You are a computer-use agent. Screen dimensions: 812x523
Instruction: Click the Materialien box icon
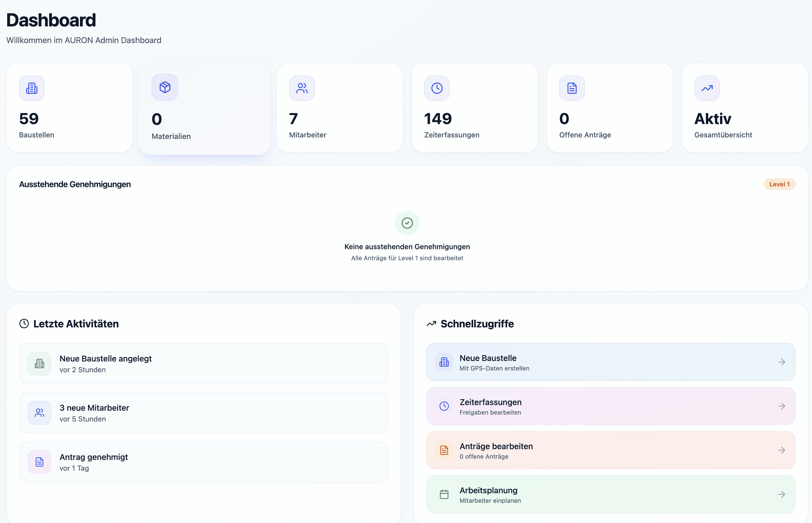[x=165, y=87]
